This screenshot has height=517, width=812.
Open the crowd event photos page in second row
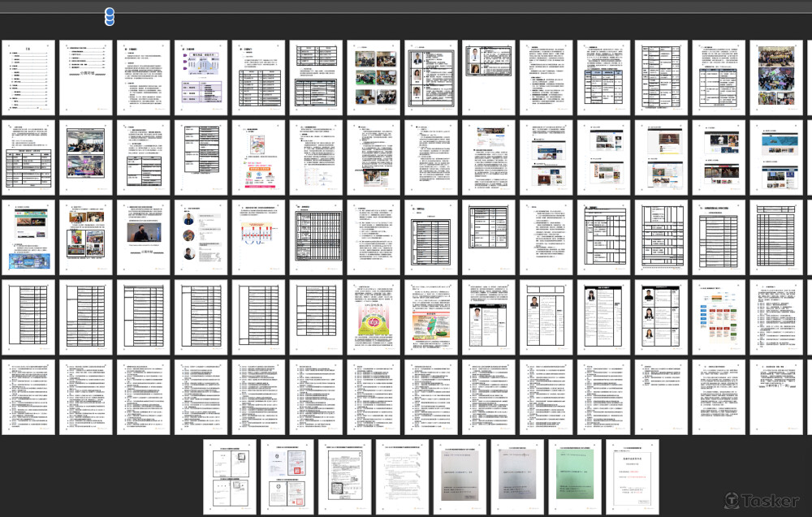pyautogui.click(x=86, y=157)
